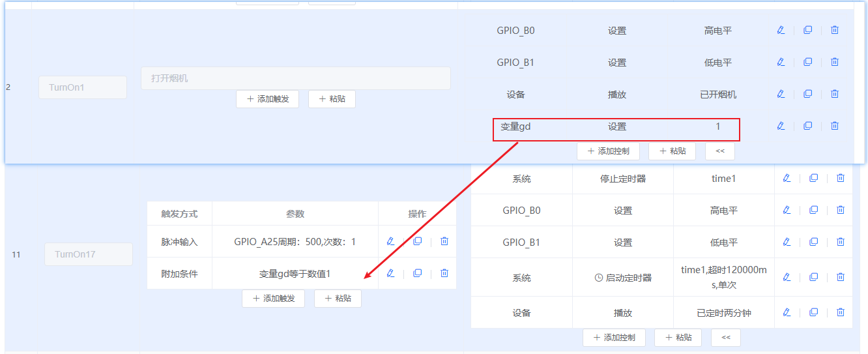The image size is (868, 354).
Task: Collapse the TurnOn17 control list
Action: tap(726, 337)
